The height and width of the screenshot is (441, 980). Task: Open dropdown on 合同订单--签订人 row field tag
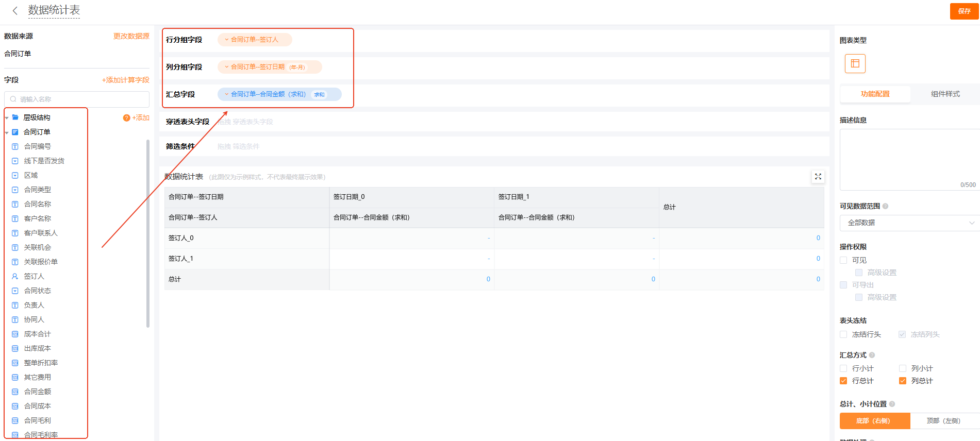tap(226, 40)
